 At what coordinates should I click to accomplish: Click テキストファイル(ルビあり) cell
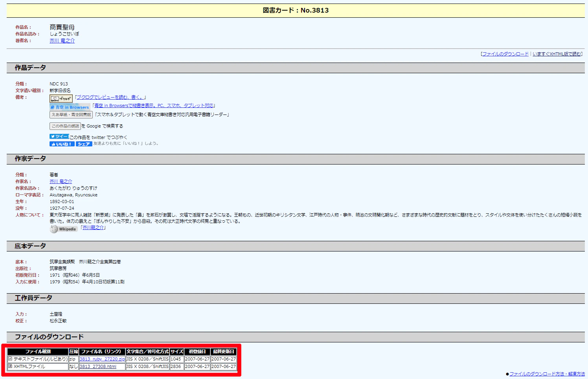click(x=38, y=359)
